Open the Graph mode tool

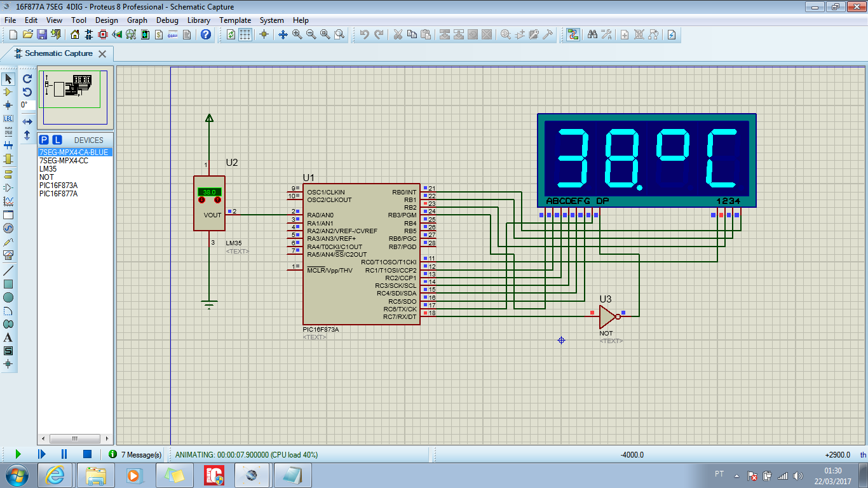point(8,201)
